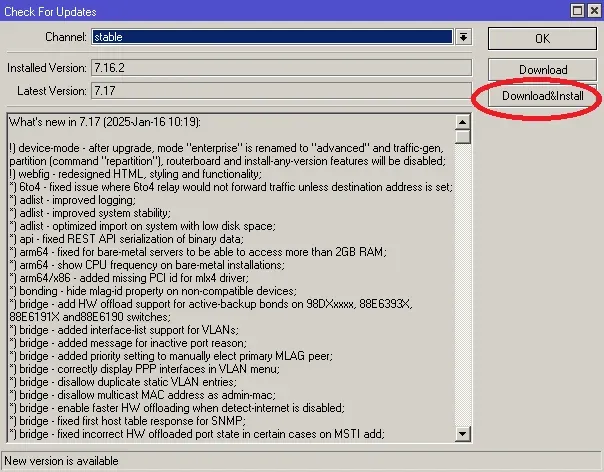Image resolution: width=604 pixels, height=472 pixels.
Task: Click the "arm64 - show CPU frequency" line
Action: 147,265
